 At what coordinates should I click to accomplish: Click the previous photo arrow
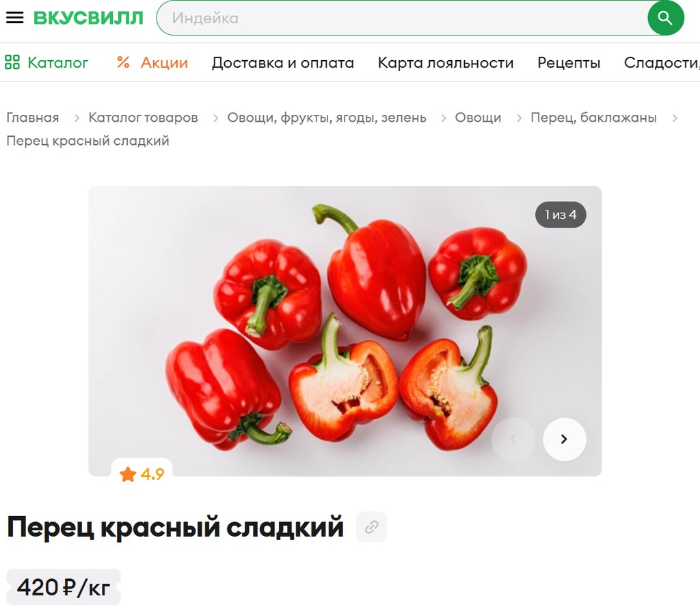pos(513,439)
